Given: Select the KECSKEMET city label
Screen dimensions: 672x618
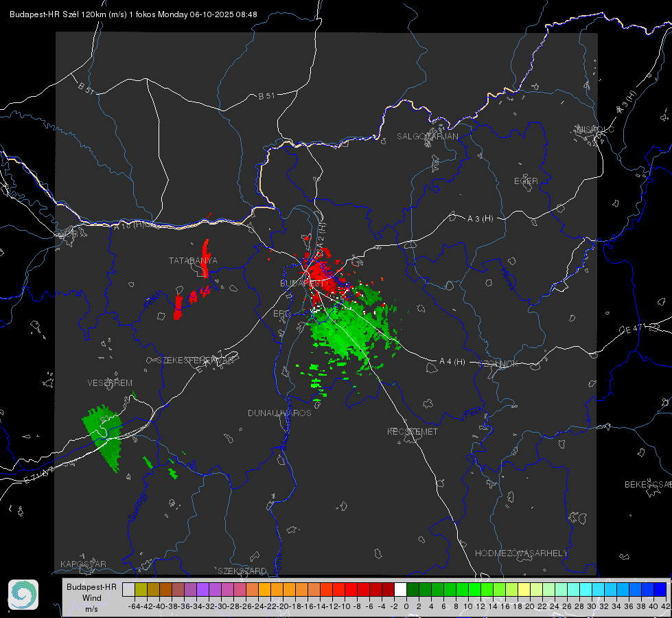Looking at the screenshot, I should click(413, 431).
